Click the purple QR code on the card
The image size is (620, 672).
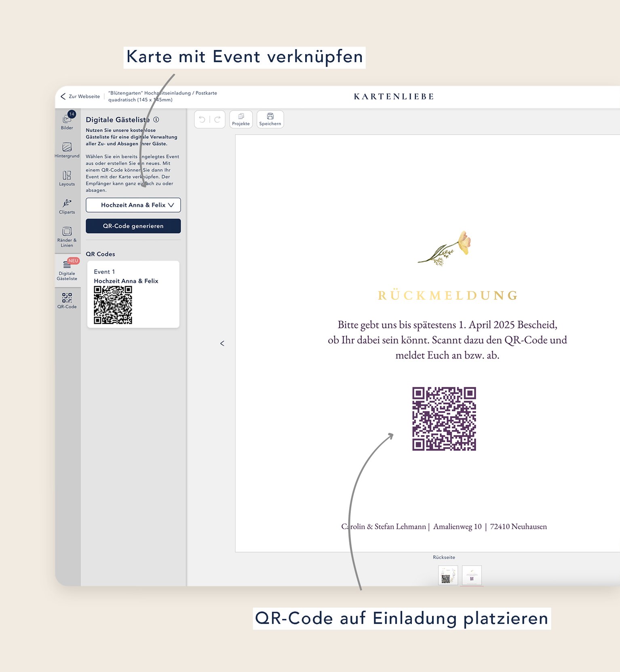[444, 419]
